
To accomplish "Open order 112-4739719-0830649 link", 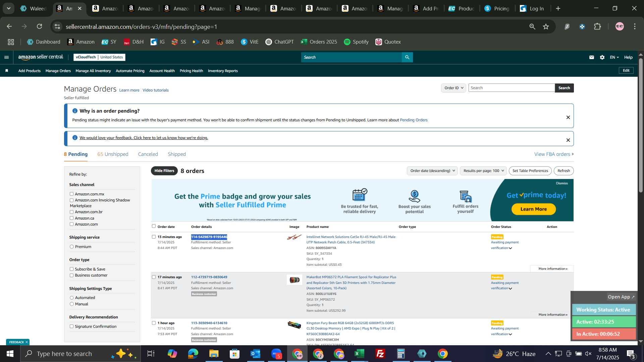I will coord(209,277).
